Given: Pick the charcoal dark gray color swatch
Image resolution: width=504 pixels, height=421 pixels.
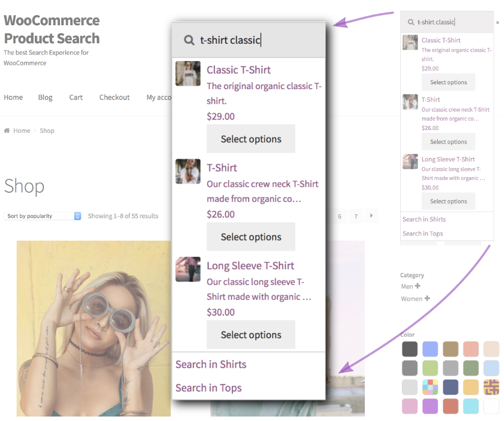Looking at the screenshot, I should pyautogui.click(x=410, y=349).
